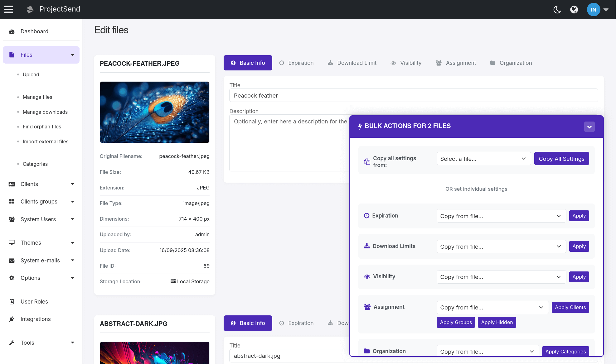The image size is (616, 364).
Task: Click the Copy All Settings button
Action: [x=561, y=159]
